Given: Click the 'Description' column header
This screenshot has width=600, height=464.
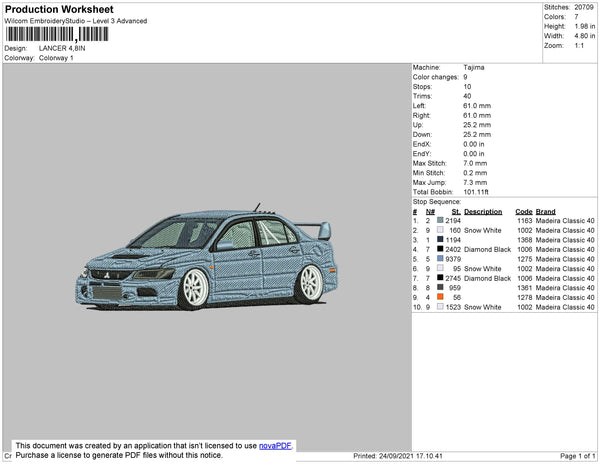Looking at the screenshot, I should [x=483, y=212].
